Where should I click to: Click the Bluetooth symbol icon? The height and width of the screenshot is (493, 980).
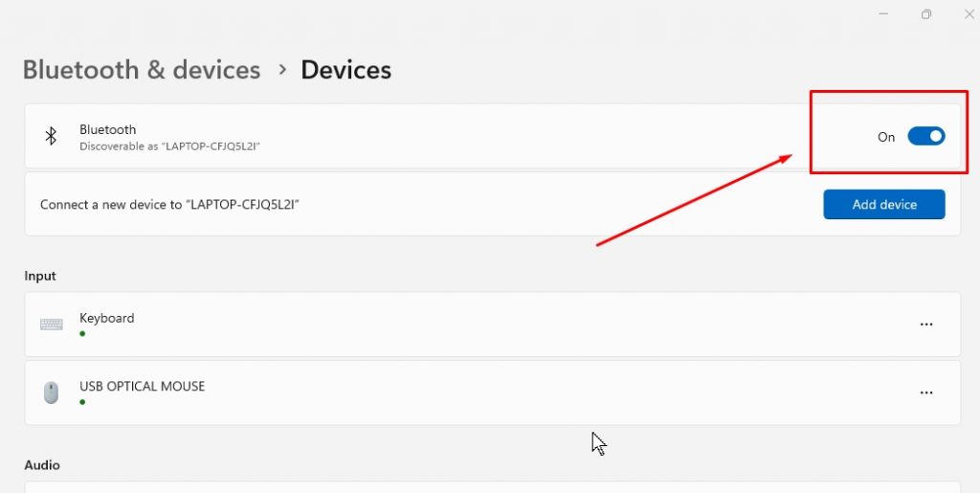tap(52, 136)
